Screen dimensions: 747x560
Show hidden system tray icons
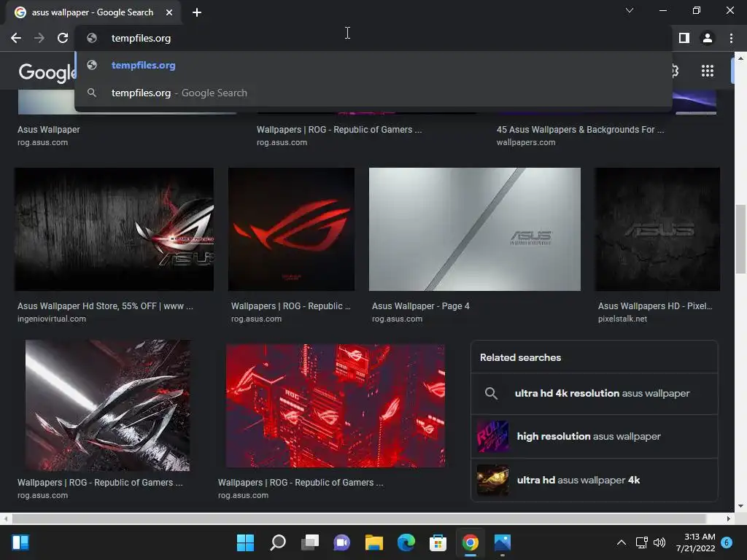point(622,542)
